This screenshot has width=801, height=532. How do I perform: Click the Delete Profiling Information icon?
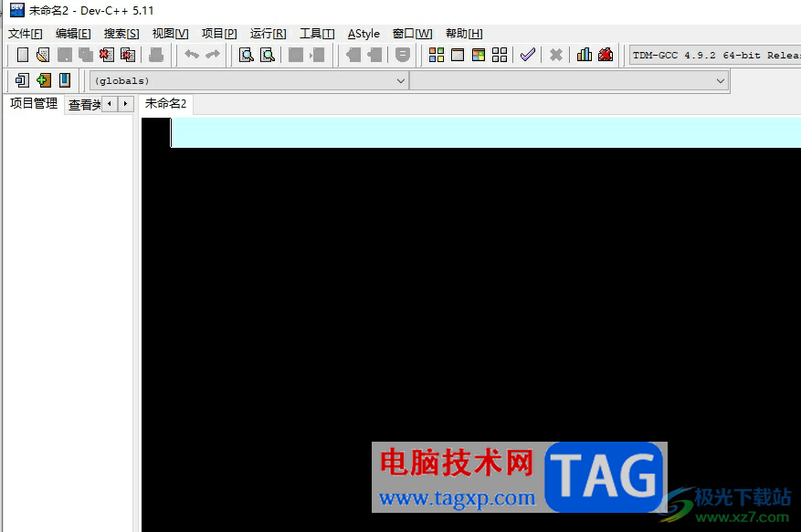[606, 54]
